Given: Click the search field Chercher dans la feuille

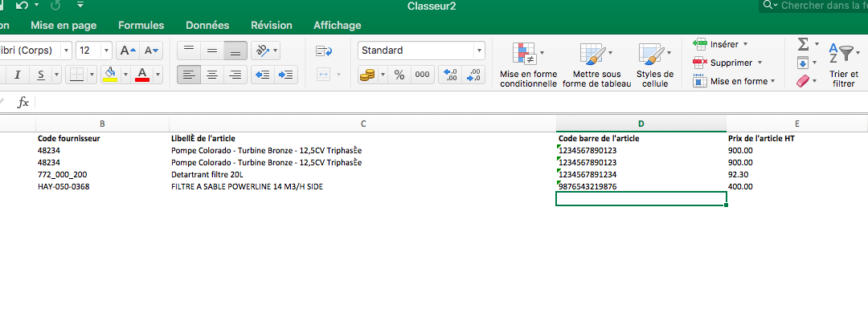Looking at the screenshot, I should [x=813, y=6].
